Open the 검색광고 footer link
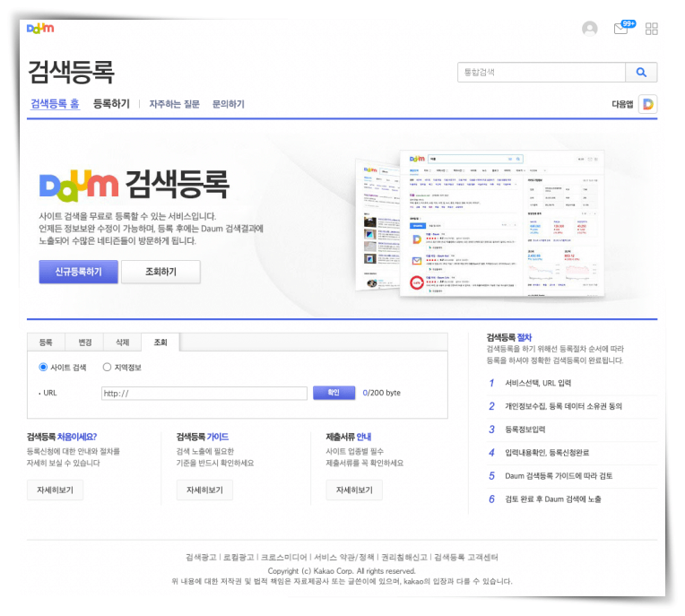685x616 pixels. click(201, 557)
